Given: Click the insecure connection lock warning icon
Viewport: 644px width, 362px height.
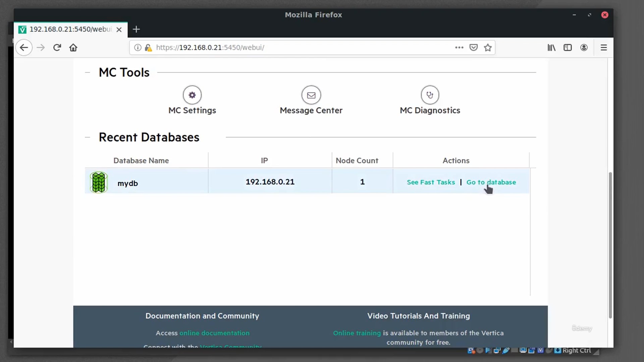Looking at the screenshot, I should point(148,48).
